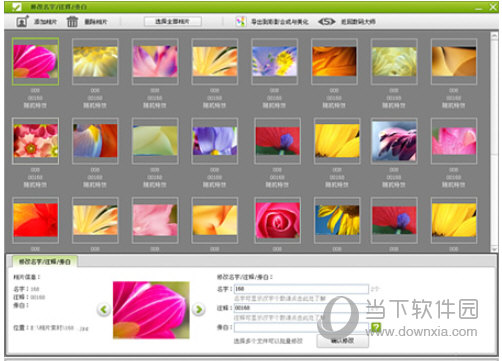The height and width of the screenshot is (361, 502).
Task: Click the hint link under the name field
Action: [280, 298]
